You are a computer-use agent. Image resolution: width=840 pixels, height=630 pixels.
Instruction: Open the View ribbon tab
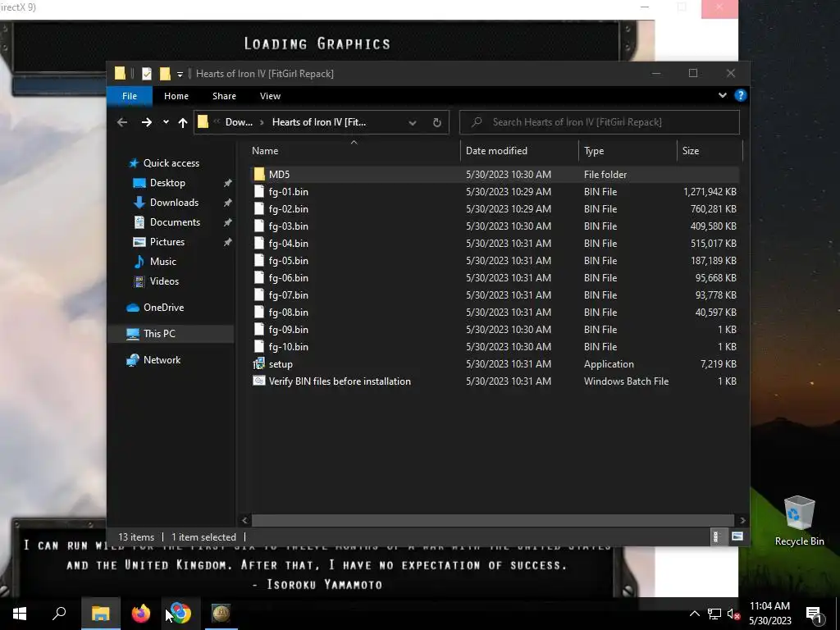(x=270, y=96)
